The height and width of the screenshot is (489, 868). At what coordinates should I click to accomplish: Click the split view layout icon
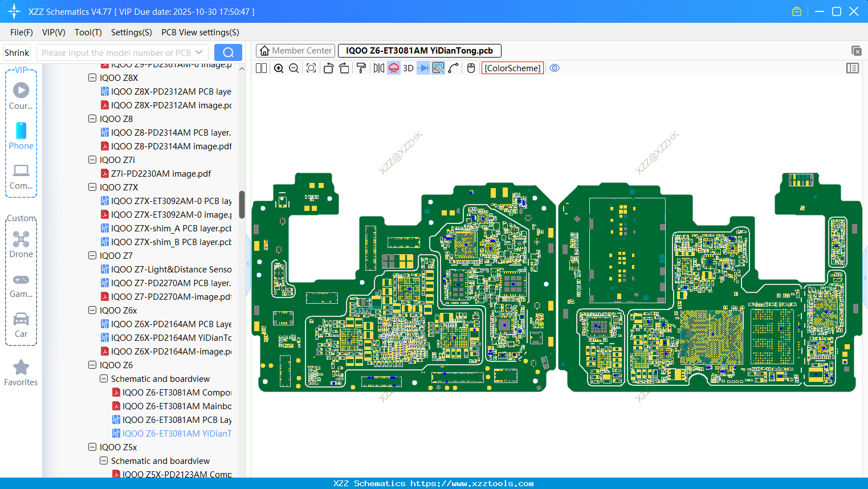[x=261, y=68]
